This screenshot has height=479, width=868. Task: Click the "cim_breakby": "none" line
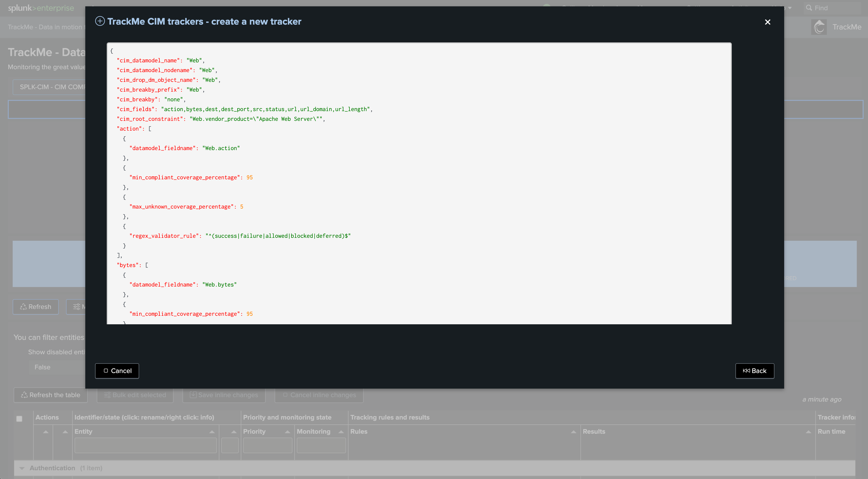[x=151, y=99]
